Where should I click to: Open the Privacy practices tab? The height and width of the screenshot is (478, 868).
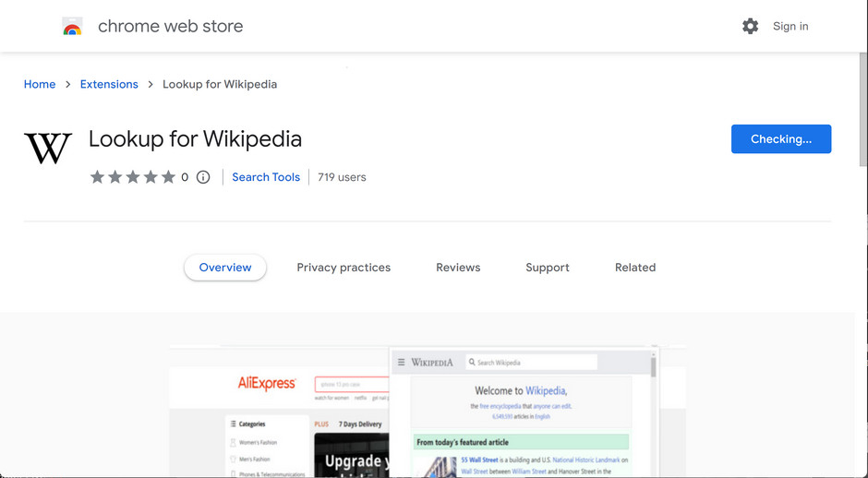tap(344, 268)
